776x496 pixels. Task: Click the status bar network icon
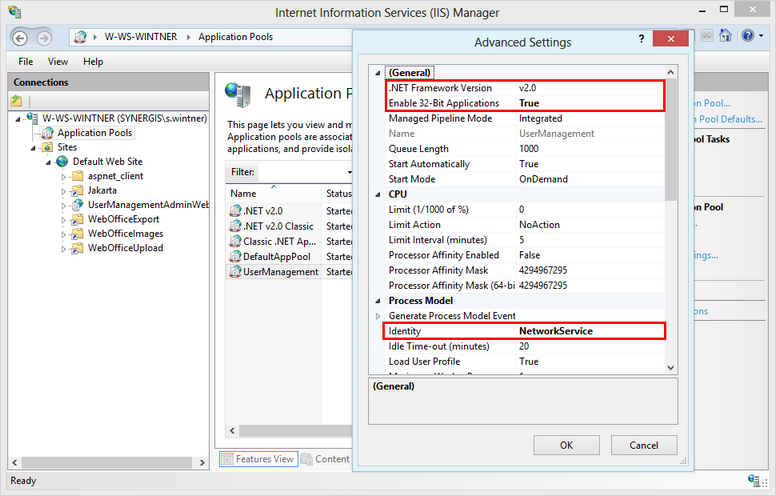pyautogui.click(x=754, y=480)
